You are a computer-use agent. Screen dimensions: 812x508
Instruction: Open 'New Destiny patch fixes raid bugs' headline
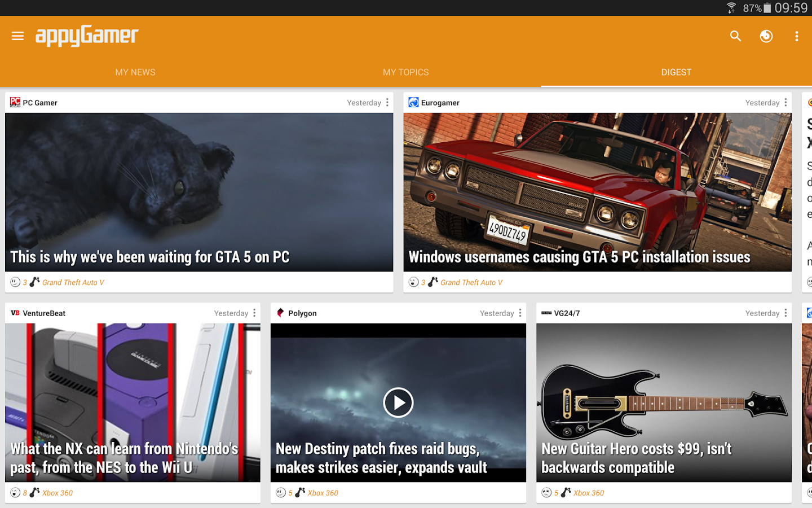[x=381, y=458]
